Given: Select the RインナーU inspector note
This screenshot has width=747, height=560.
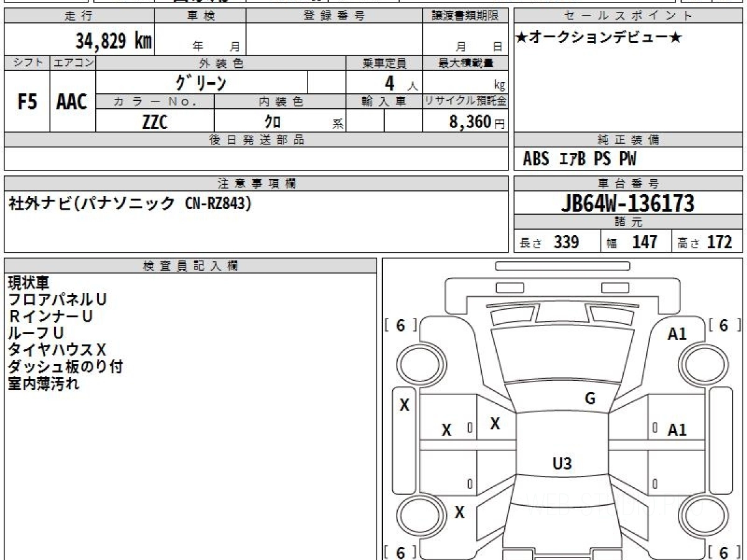Looking at the screenshot, I should point(50,317).
